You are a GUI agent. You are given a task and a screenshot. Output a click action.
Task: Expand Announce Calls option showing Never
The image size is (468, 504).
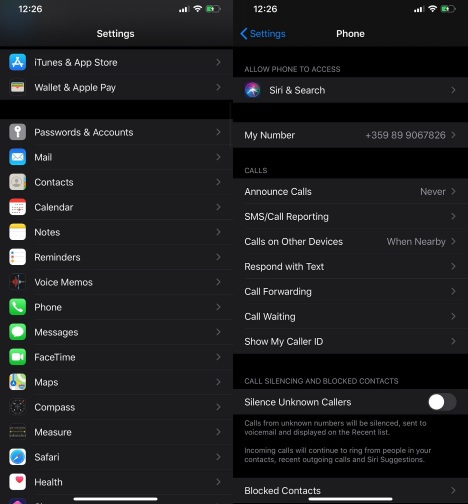[x=350, y=191]
